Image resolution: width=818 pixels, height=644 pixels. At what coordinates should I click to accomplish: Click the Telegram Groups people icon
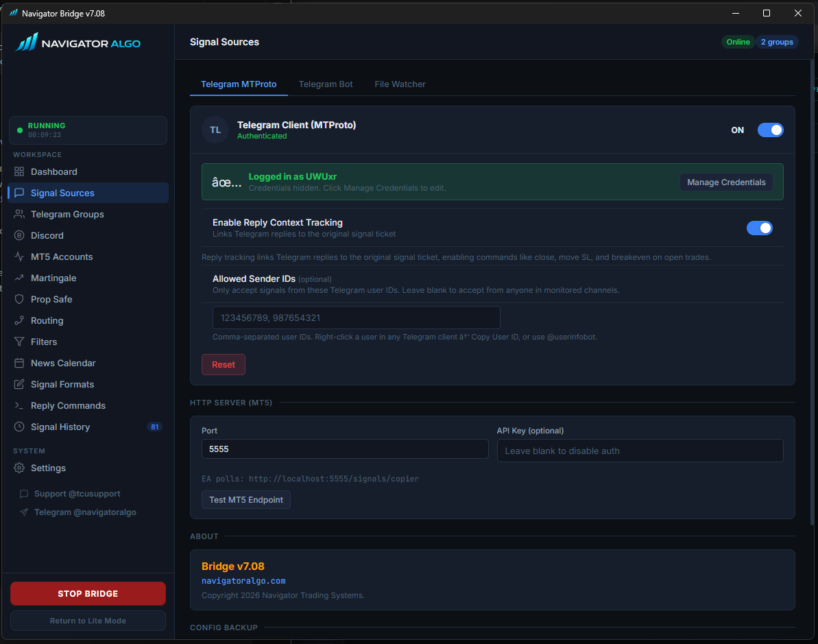19,215
